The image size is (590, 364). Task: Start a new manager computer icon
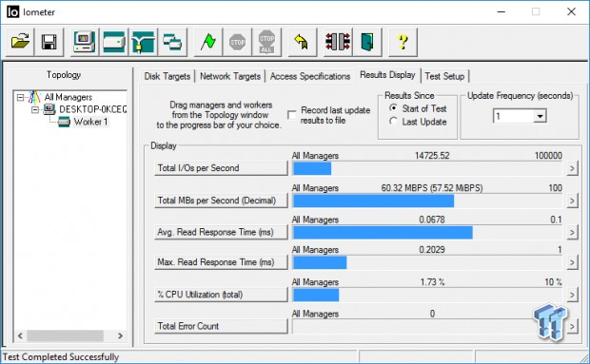pyautogui.click(x=85, y=42)
